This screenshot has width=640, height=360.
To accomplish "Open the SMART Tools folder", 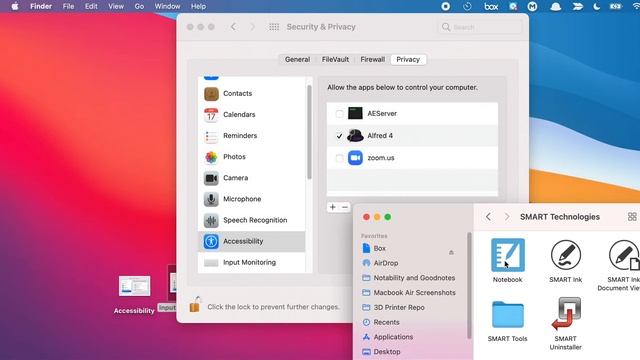I will click(x=507, y=314).
